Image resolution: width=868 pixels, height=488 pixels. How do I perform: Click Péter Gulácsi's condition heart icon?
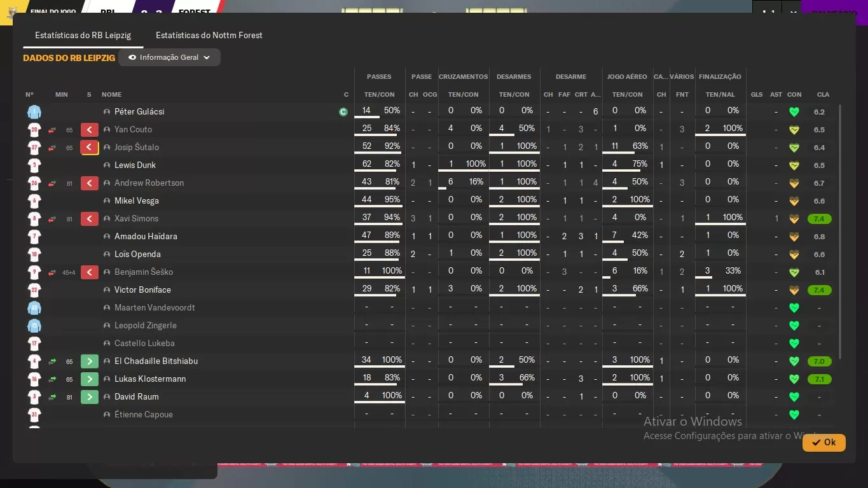click(794, 112)
